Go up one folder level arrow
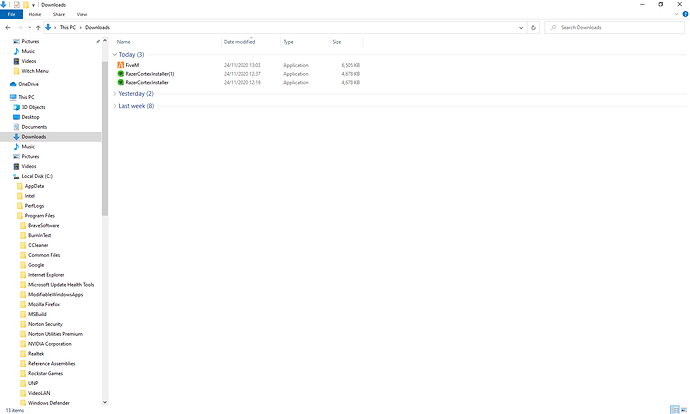Viewport: 690px width, 414px height. (38, 27)
